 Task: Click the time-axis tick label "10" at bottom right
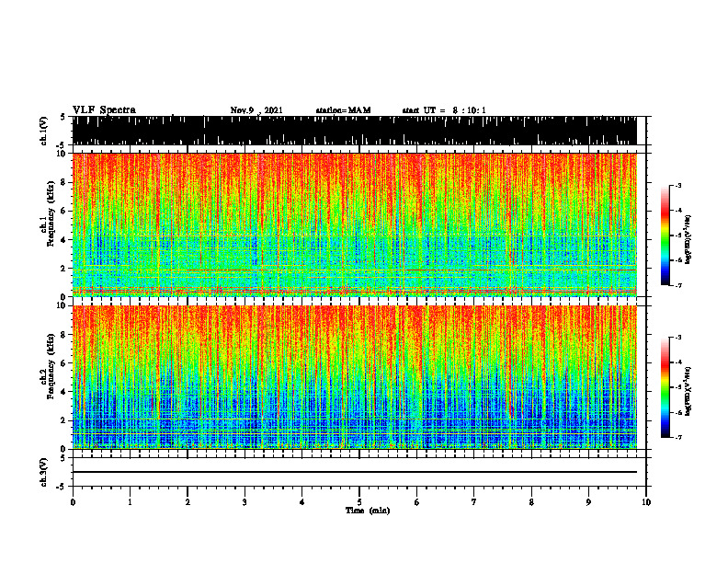(646, 502)
